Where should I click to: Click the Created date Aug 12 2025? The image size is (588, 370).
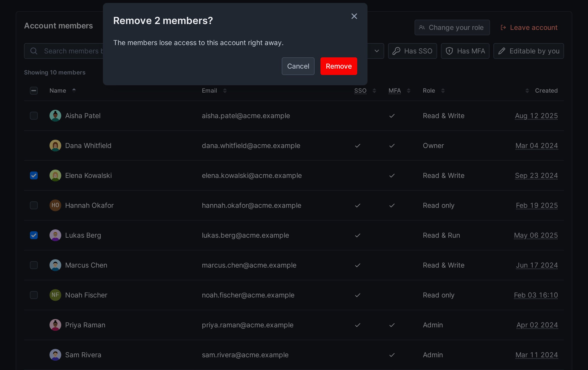tap(536, 116)
